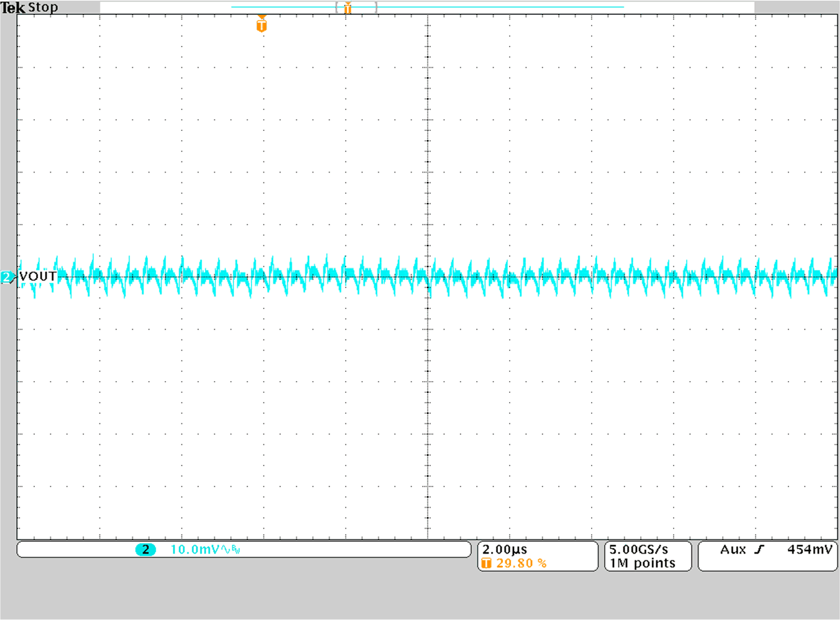This screenshot has height=620, width=840.
Task: Open the Aux trigger source selector
Action: 733,549
